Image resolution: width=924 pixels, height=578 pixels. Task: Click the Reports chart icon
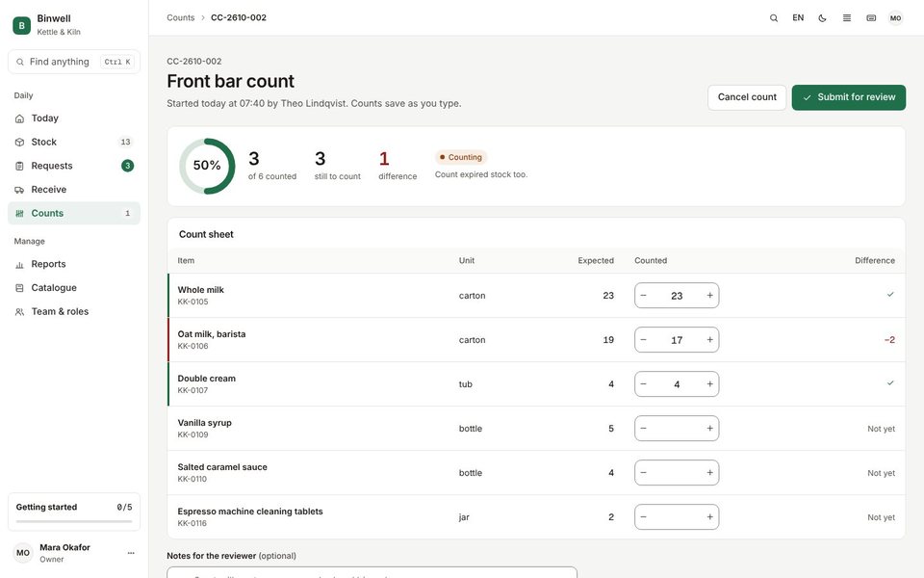tap(19, 265)
